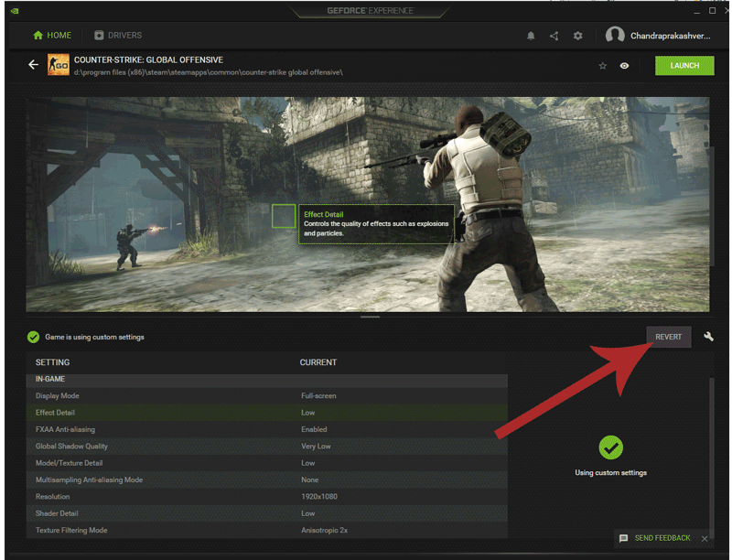Image resolution: width=732 pixels, height=560 pixels.
Task: Click the None value for Multisampling
Action: (x=310, y=479)
